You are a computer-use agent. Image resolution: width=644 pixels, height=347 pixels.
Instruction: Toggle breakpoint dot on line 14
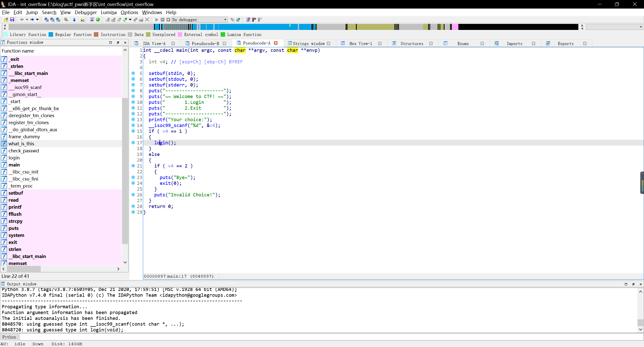tap(133, 125)
